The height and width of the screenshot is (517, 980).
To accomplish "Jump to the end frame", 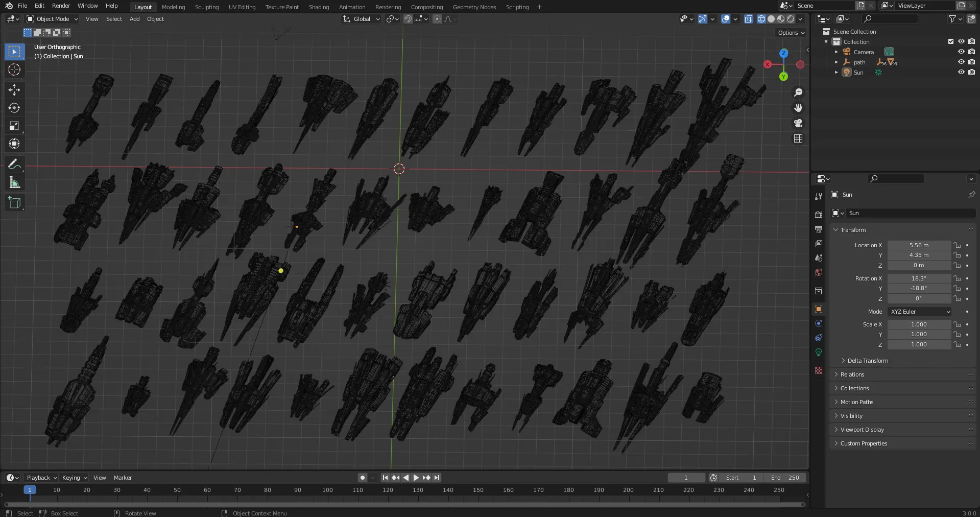I will (x=437, y=478).
